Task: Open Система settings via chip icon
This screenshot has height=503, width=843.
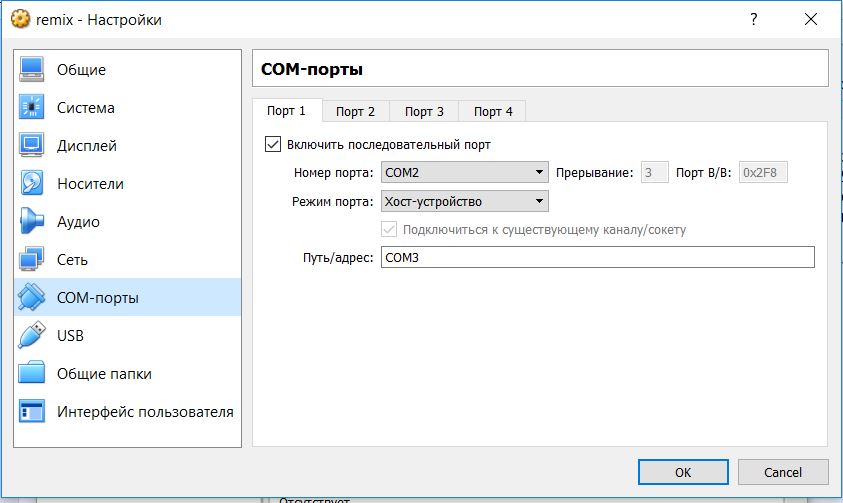Action: tap(32, 108)
